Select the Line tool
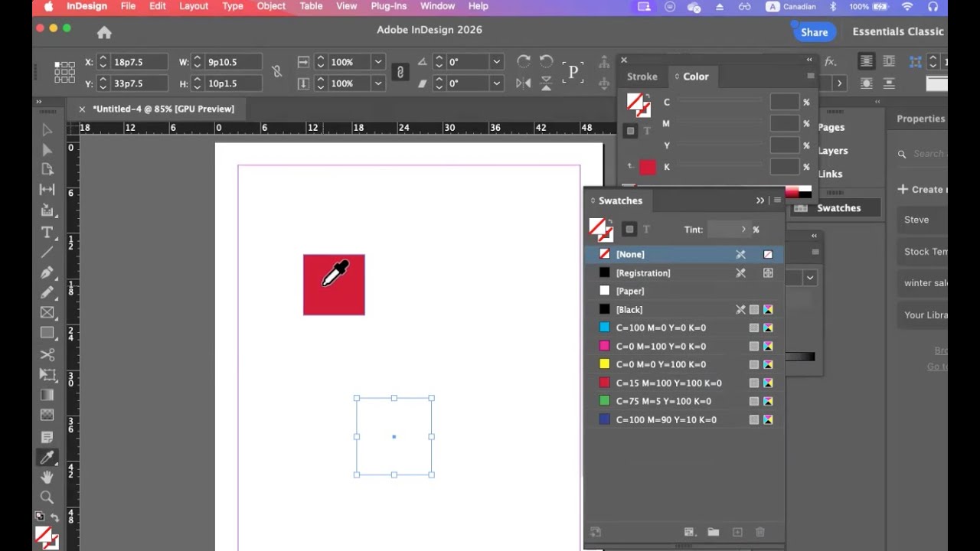Screen dimensions: 980x551 (47, 252)
